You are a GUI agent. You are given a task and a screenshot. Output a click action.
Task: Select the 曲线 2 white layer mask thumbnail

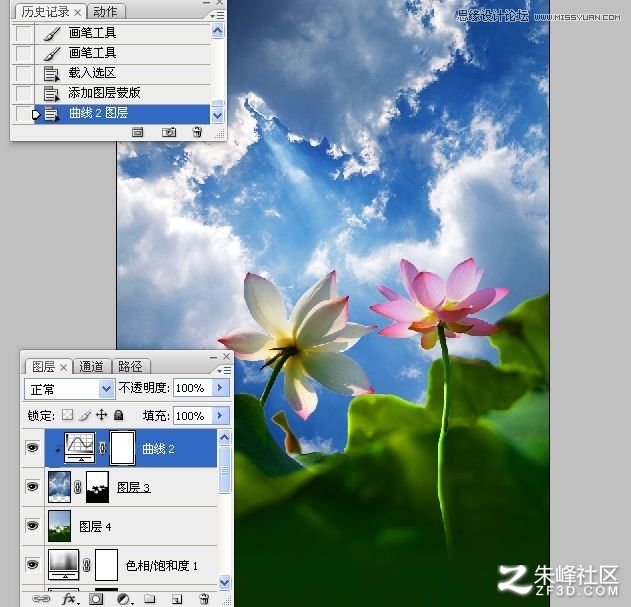pyautogui.click(x=122, y=448)
